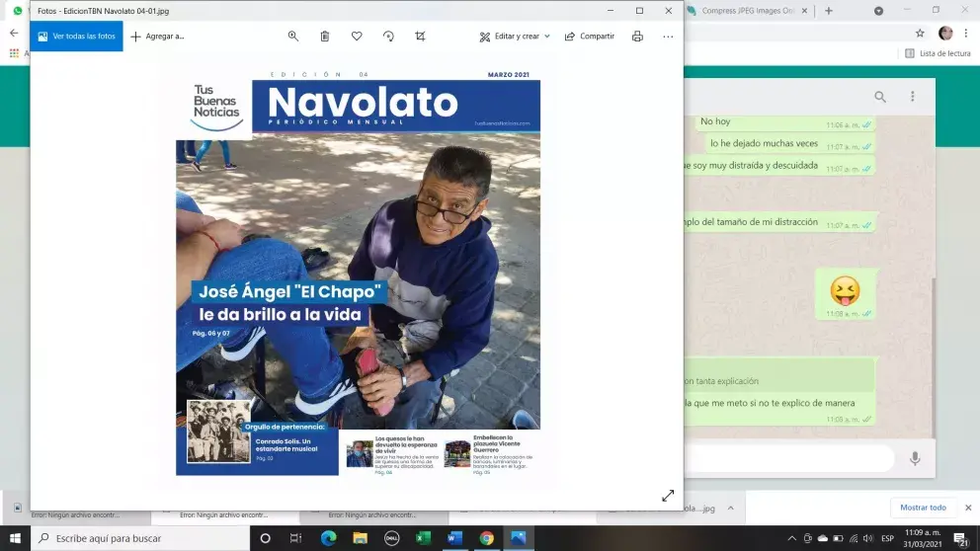Open the notification center icon
Image resolution: width=980 pixels, height=551 pixels.
(960, 538)
